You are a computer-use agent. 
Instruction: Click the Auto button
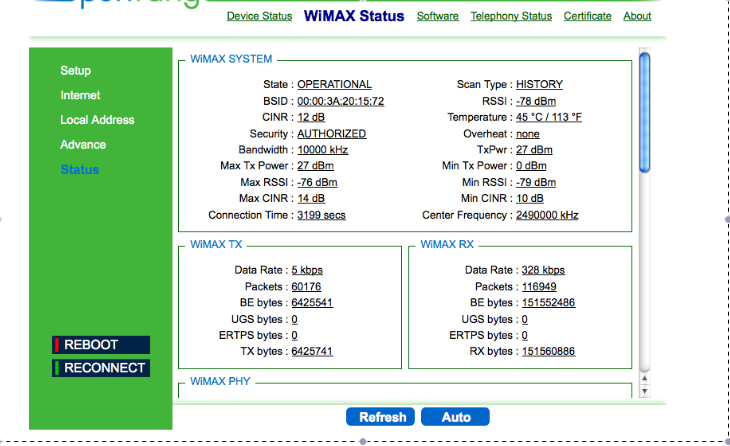(456, 417)
